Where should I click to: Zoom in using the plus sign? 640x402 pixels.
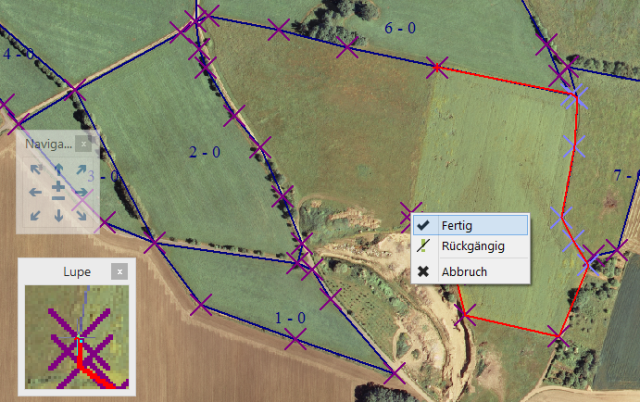(58, 185)
